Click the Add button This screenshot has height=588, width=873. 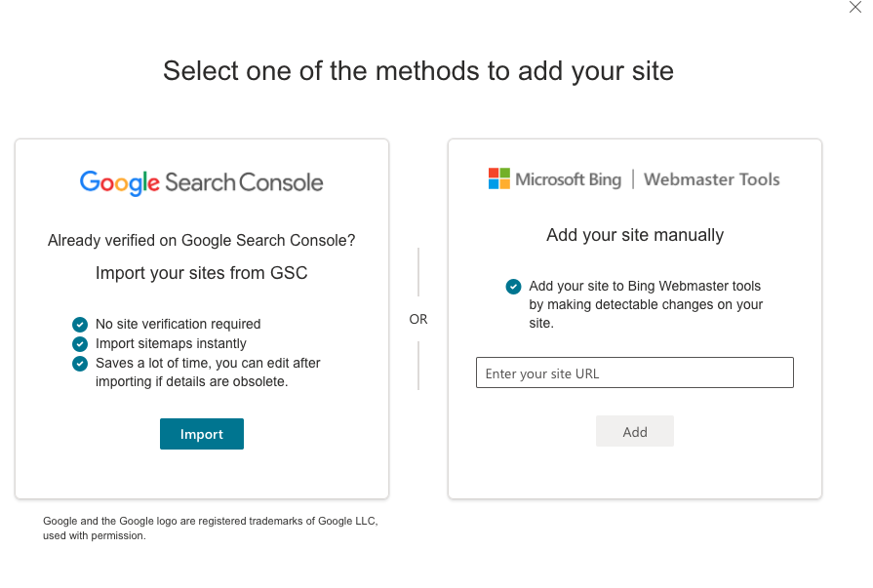coord(634,431)
